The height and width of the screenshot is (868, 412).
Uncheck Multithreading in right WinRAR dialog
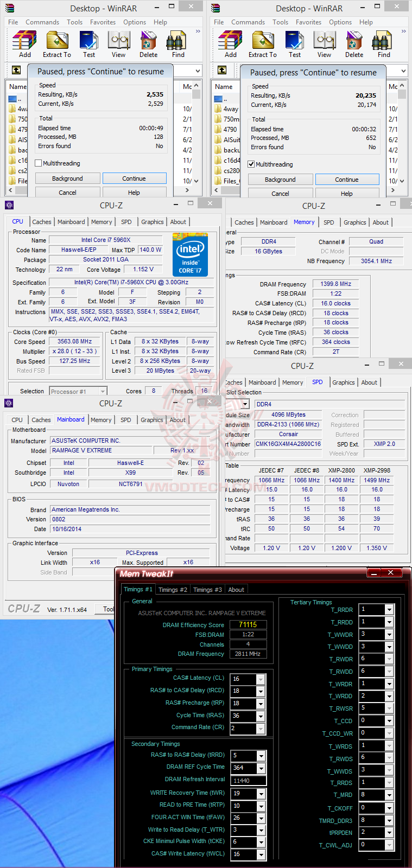(x=251, y=164)
